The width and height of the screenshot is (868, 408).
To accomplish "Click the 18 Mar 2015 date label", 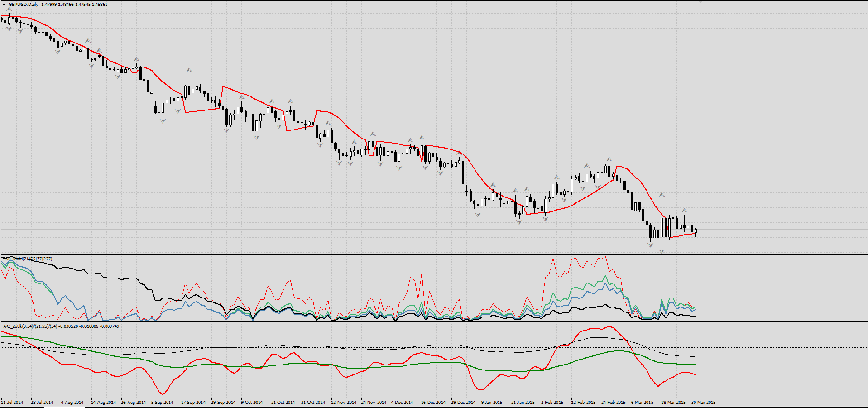I will [x=673, y=402].
